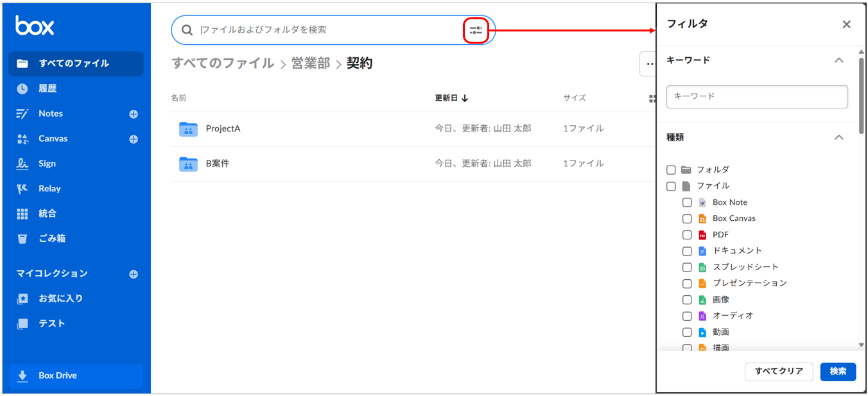Screen dimensions: 868x396
Task: Click the filter panel vertical scrollbar
Action: click(861, 96)
